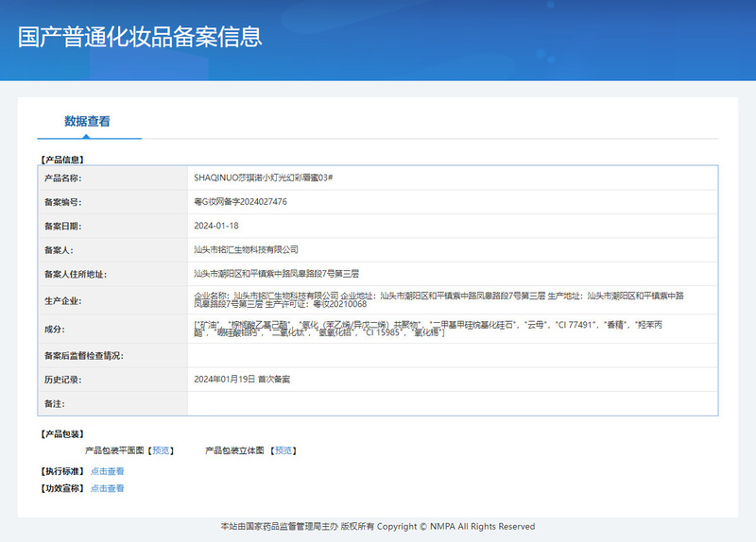Viewport: 756px width, 542px height.
Task: Click the 备注 row label
Action: pos(55,404)
